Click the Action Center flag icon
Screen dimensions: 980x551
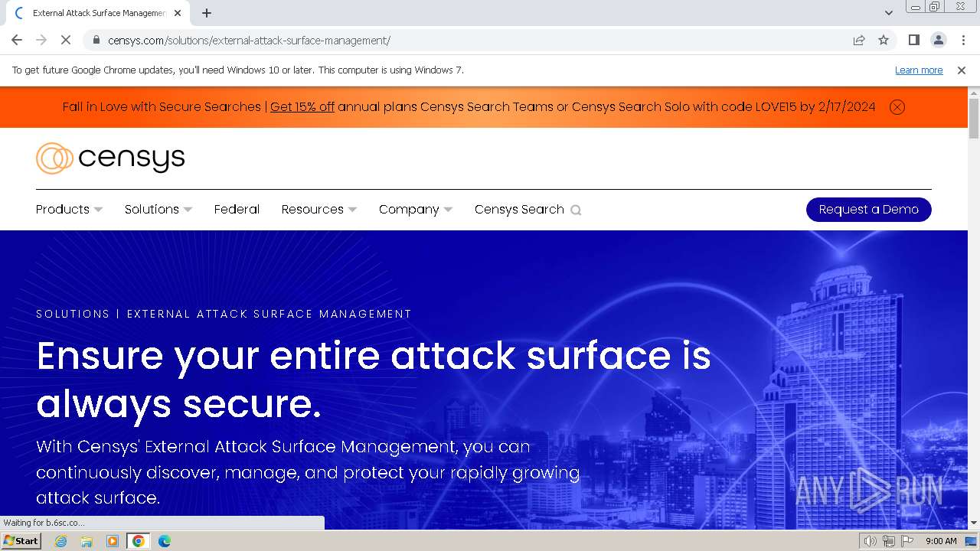coord(907,541)
